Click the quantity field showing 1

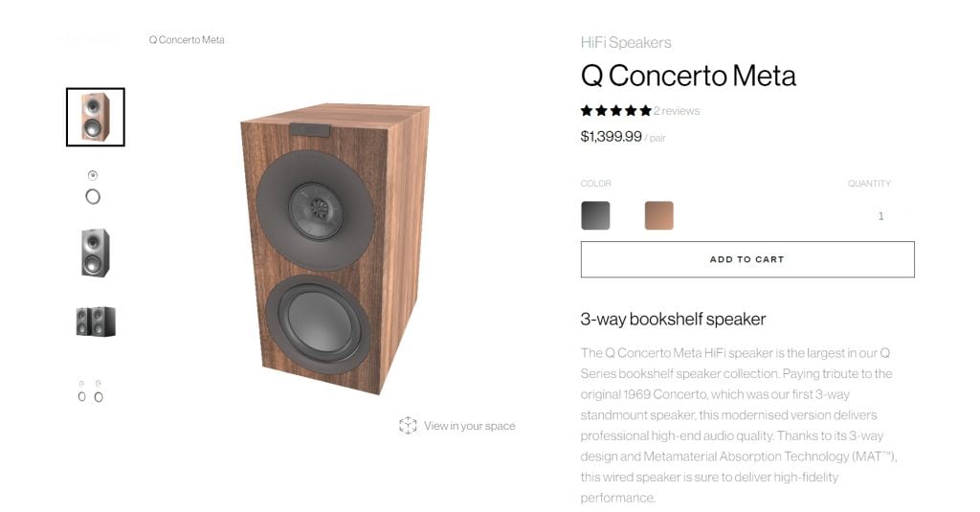coord(881,215)
